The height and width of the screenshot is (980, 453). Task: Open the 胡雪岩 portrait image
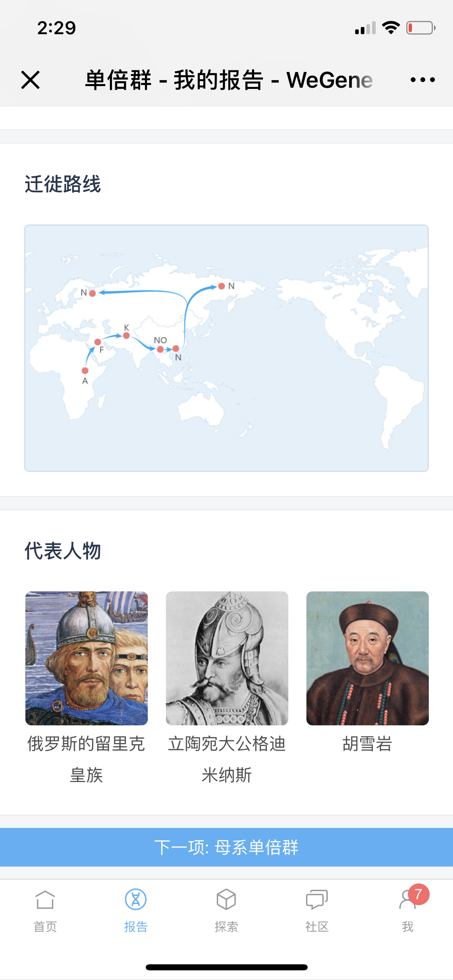pos(367,658)
